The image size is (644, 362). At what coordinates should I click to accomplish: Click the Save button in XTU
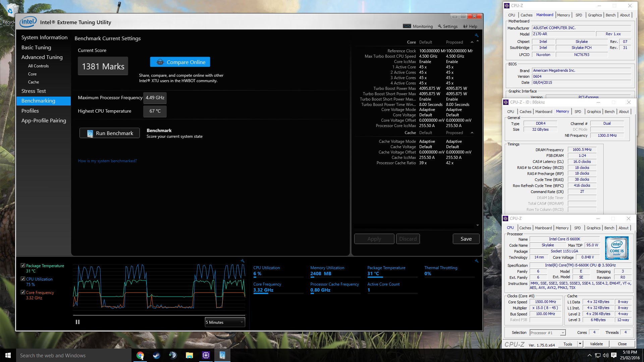pos(466,239)
